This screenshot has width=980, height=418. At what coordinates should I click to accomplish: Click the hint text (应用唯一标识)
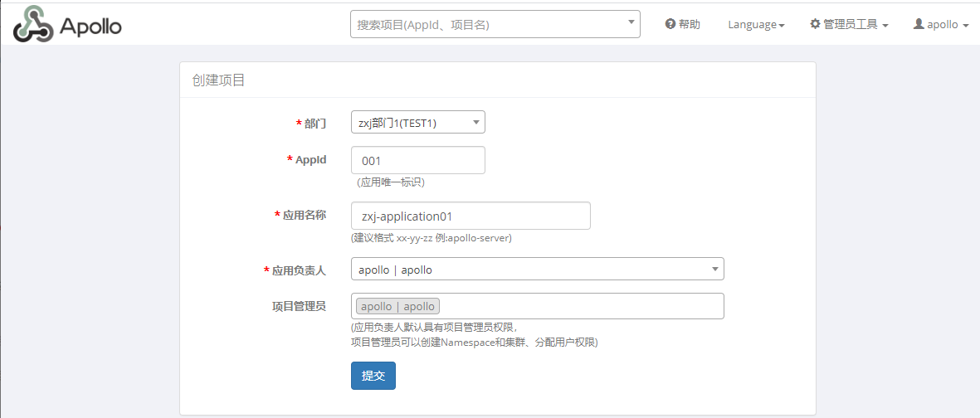[x=391, y=182]
